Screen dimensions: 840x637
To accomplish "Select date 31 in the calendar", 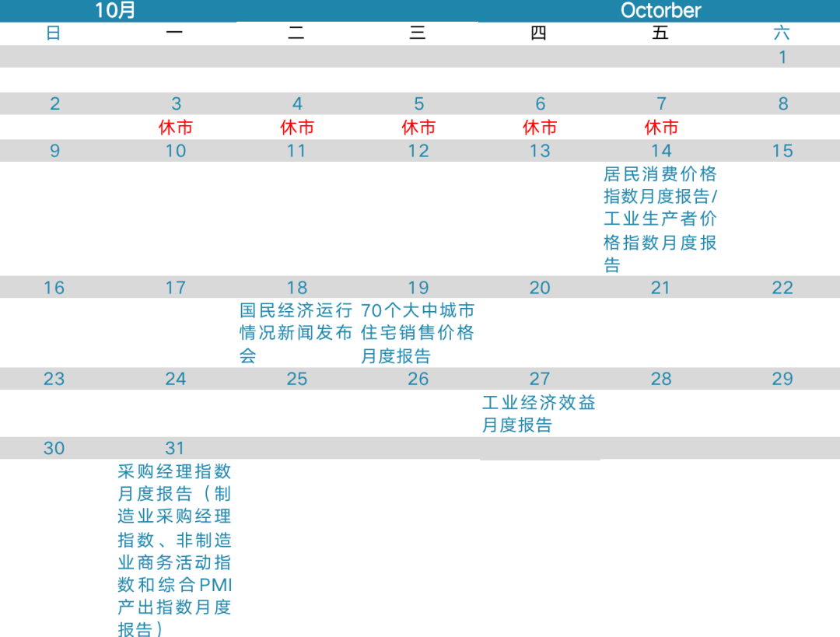I will coord(175,449).
